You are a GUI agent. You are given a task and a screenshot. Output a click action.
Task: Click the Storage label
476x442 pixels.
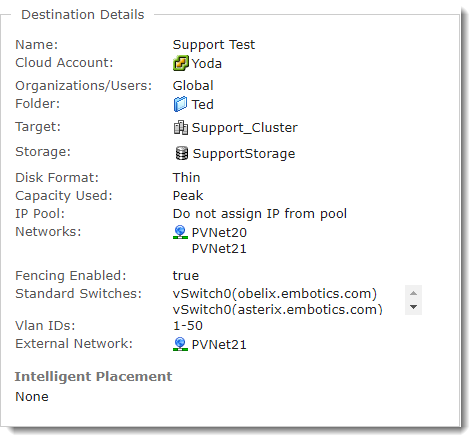43,152
